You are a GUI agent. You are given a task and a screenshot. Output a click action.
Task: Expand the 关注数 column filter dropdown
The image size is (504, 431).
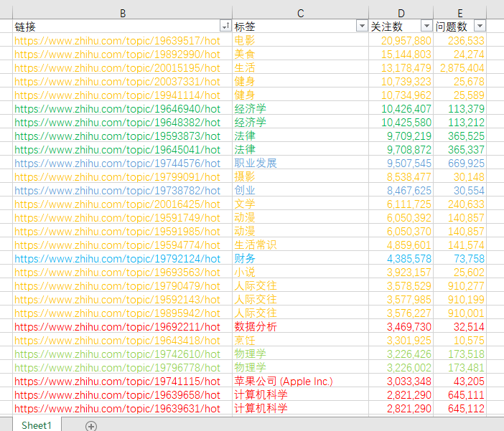point(426,27)
